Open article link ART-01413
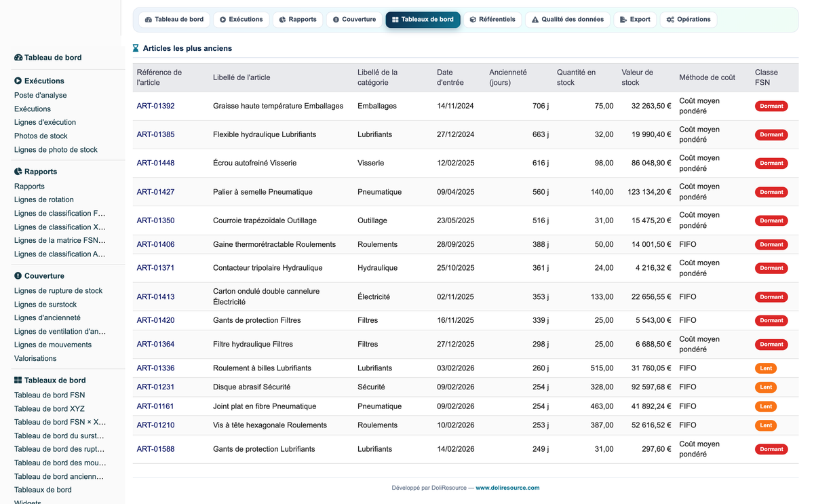Image resolution: width=814 pixels, height=504 pixels. (155, 296)
